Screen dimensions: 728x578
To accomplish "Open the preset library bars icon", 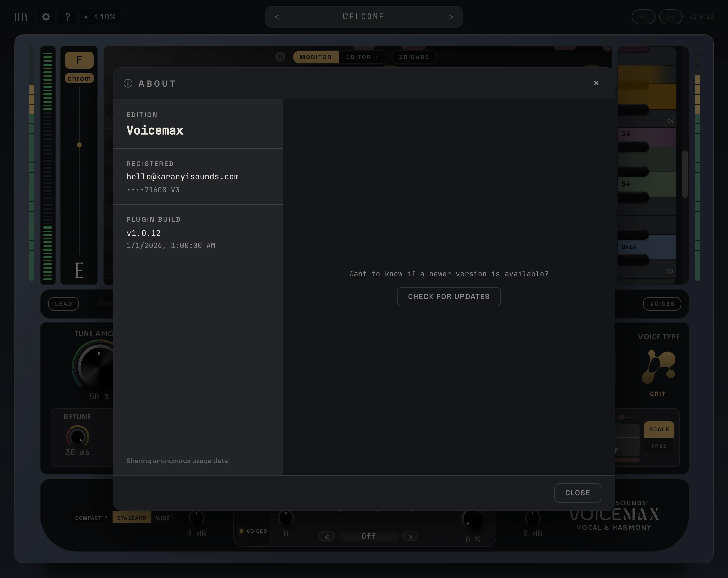I will coord(21,17).
